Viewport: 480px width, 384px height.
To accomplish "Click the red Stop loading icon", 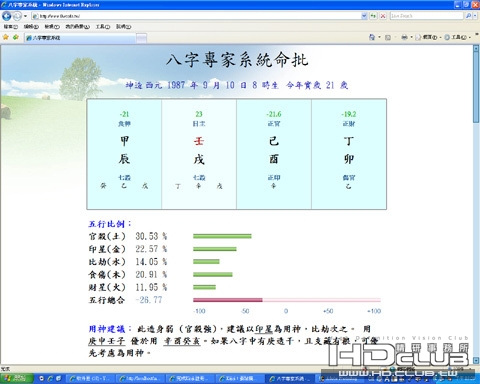I will [x=383, y=16].
